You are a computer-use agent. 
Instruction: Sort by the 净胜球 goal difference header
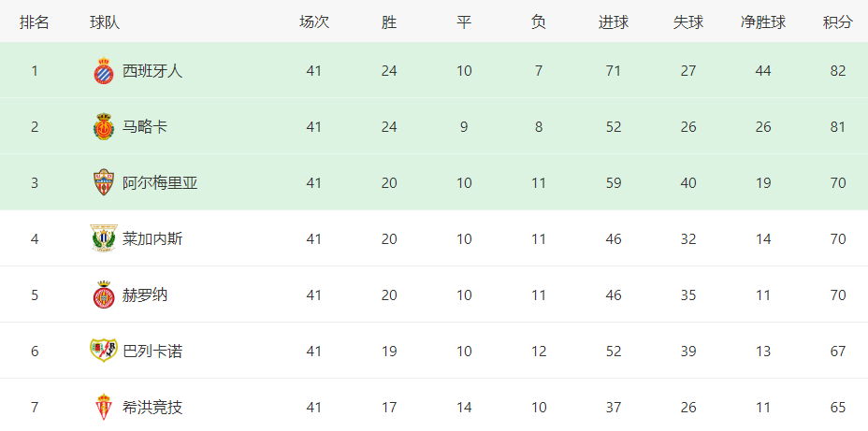(763, 22)
